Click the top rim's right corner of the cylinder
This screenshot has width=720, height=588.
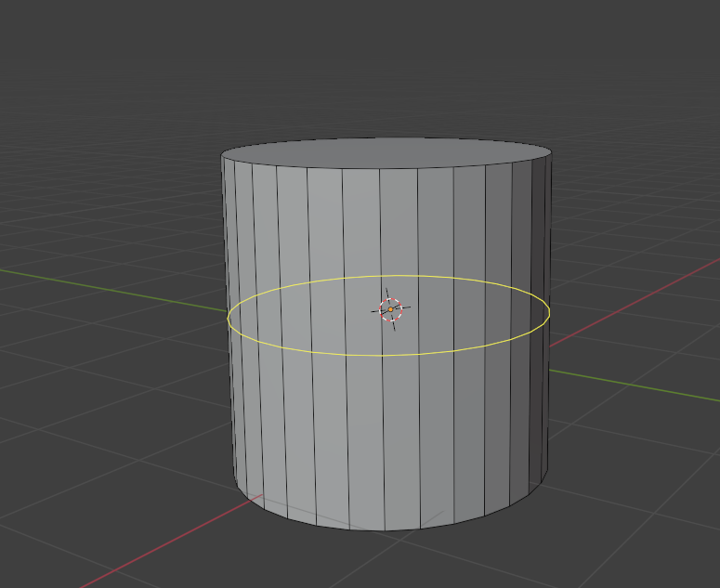(x=551, y=154)
